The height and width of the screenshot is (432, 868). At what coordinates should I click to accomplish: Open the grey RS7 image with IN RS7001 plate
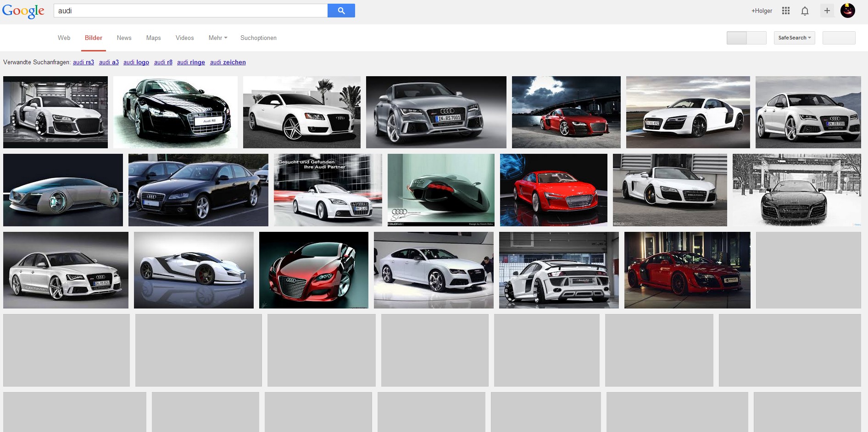[436, 112]
